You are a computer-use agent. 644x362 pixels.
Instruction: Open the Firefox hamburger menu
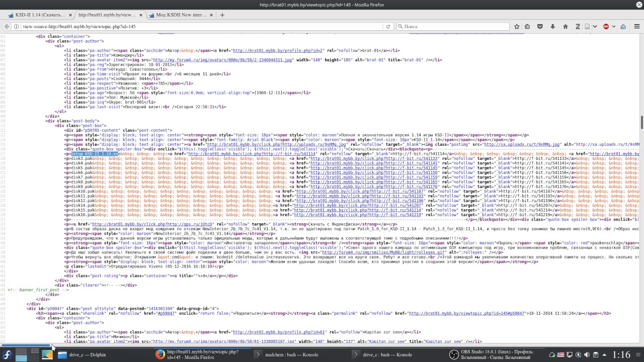coord(636,26)
